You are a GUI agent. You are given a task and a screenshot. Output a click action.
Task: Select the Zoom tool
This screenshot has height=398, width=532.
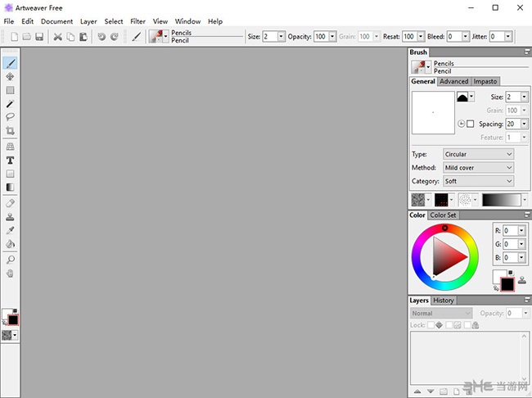pyautogui.click(x=10, y=260)
